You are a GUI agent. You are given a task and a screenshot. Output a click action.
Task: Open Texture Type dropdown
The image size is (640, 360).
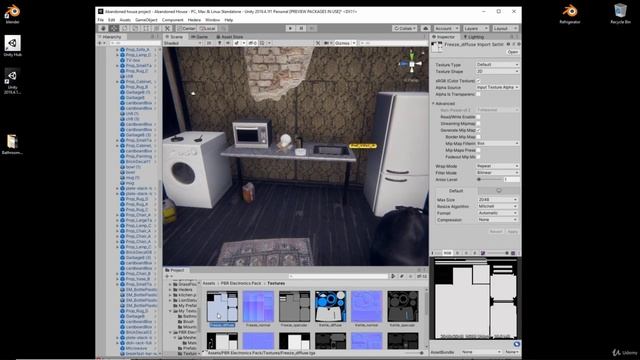[497, 64]
